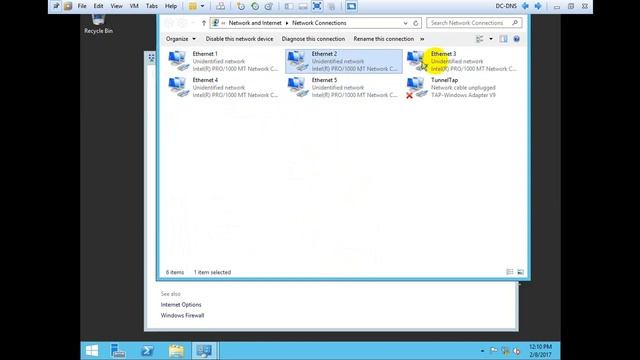Select the Ethernet 3 network adapter
This screenshot has width=640, height=360.
(x=463, y=61)
